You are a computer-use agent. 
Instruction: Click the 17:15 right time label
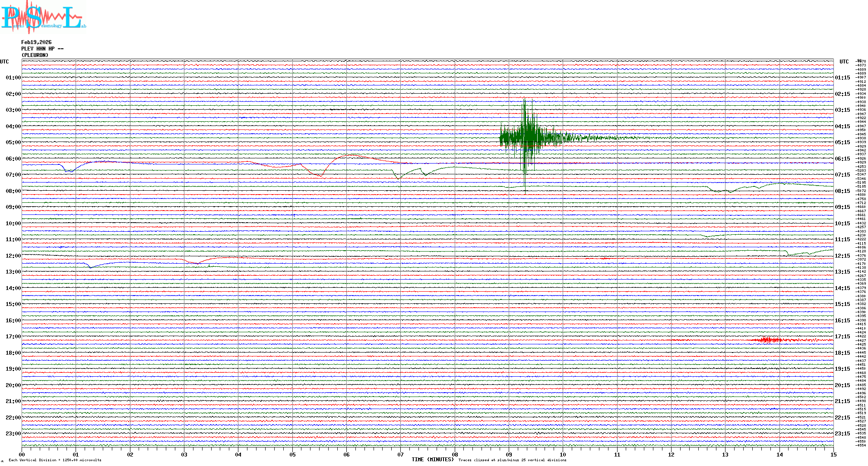[842, 337]
